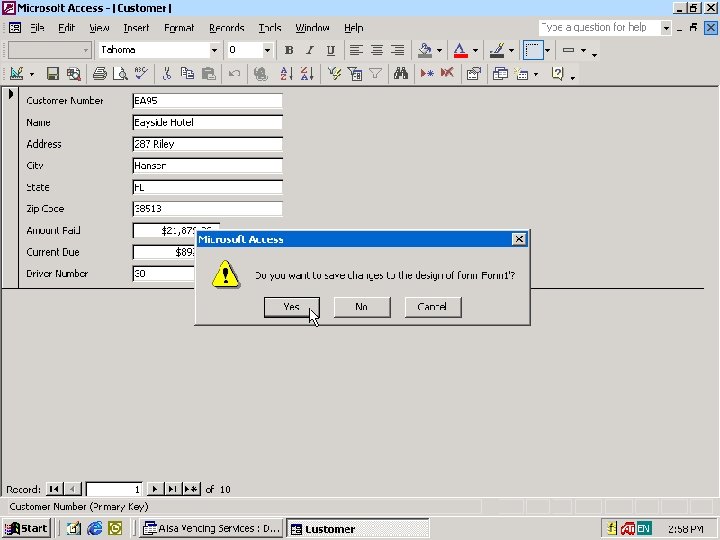Launch Internet Explorer from Quick Launch
This screenshot has height=540, width=720.
pyautogui.click(x=95, y=529)
